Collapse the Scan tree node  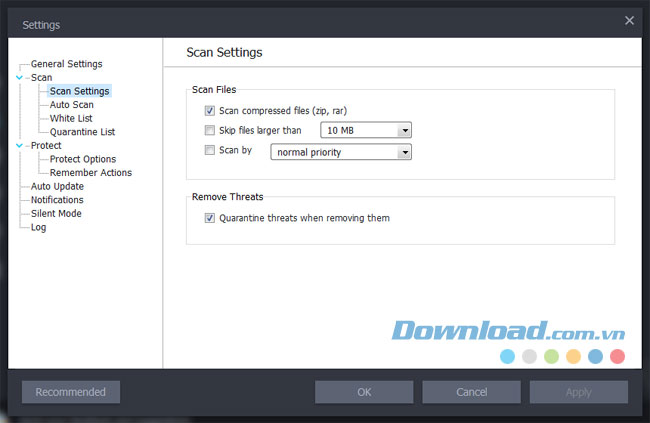[19, 77]
